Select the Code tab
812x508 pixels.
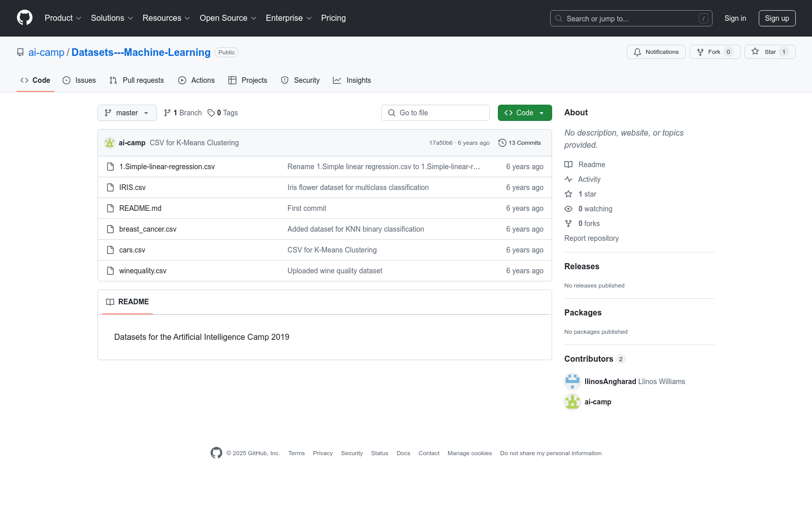[36, 80]
